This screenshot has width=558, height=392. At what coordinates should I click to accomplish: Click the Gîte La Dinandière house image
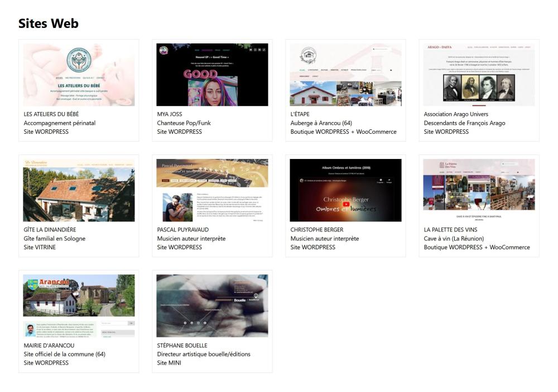[x=79, y=190]
